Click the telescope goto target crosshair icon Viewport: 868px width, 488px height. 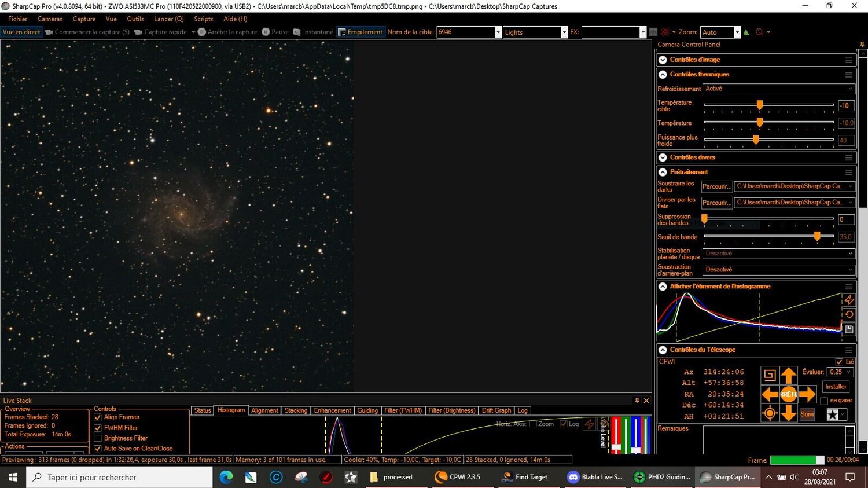(769, 413)
